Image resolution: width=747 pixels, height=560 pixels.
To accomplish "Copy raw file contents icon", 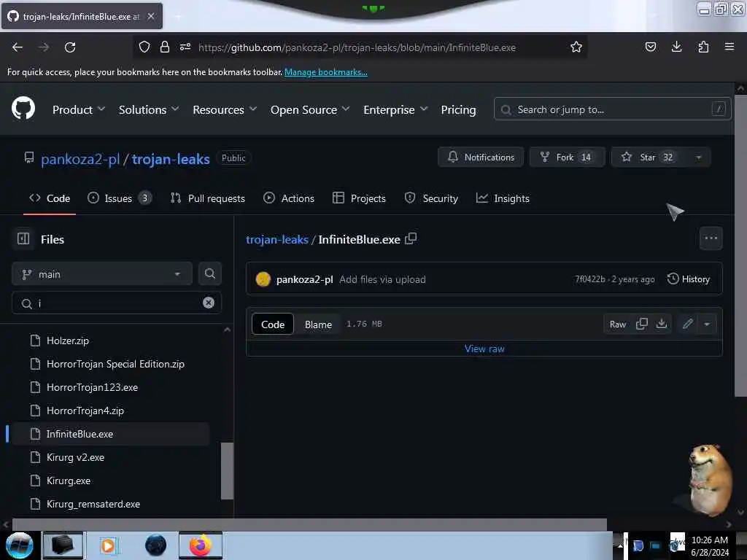I will [642, 324].
